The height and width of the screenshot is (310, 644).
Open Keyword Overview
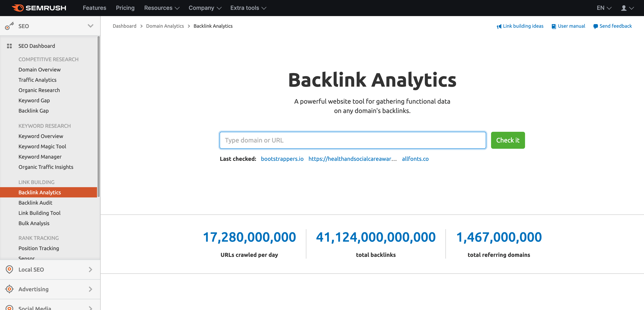click(41, 136)
